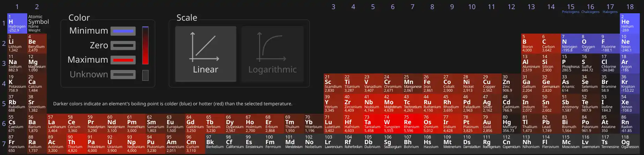The image size is (644, 155).
Task: Click the Maximum red color swatch
Action: click(x=123, y=60)
